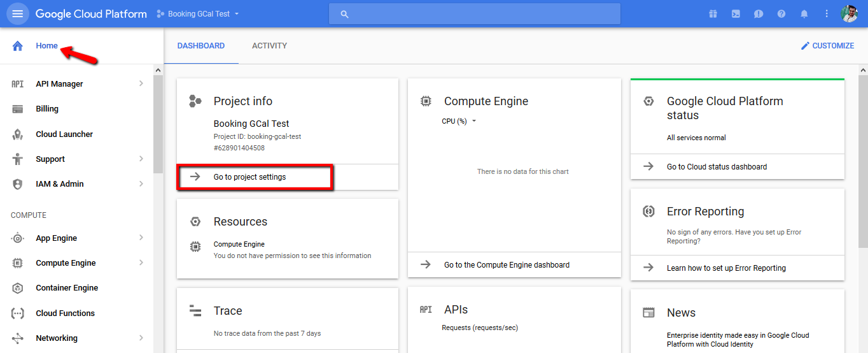This screenshot has height=353, width=868.
Task: Expand the Support submenu chevron
Action: click(x=141, y=159)
